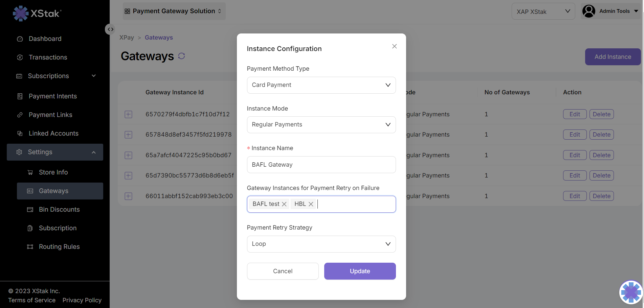644x308 pixels.
Task: Open the Instance Mode dropdown
Action: (321, 125)
